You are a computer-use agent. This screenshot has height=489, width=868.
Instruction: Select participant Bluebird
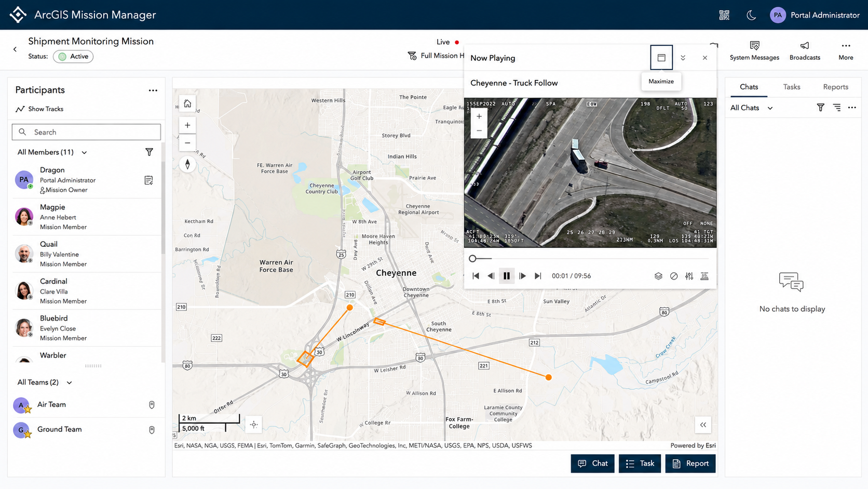[x=86, y=328]
